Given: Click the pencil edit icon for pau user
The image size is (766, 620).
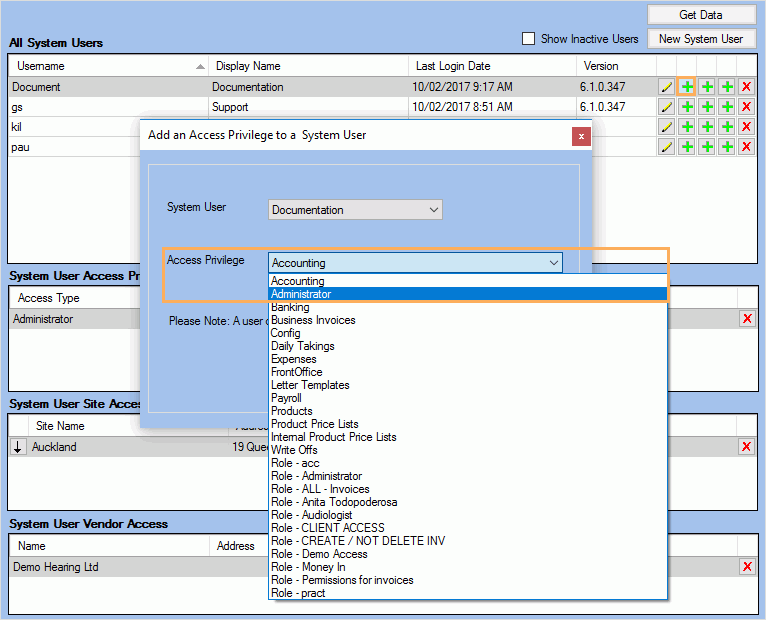Looking at the screenshot, I should pos(667,147).
